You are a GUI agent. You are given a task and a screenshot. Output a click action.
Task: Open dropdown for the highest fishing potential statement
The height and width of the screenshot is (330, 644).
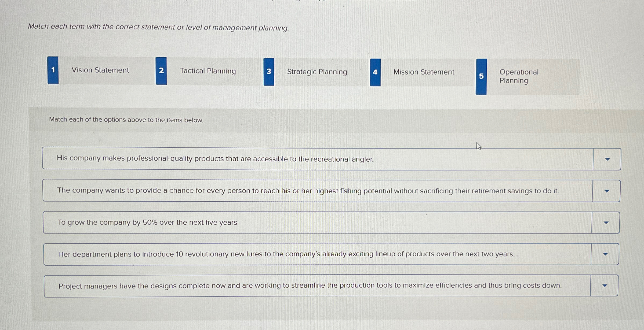606,191
